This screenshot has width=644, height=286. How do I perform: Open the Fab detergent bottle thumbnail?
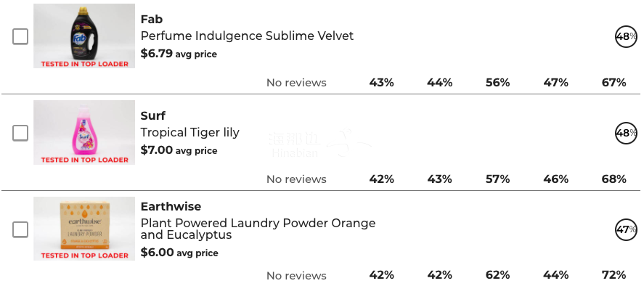(x=84, y=36)
